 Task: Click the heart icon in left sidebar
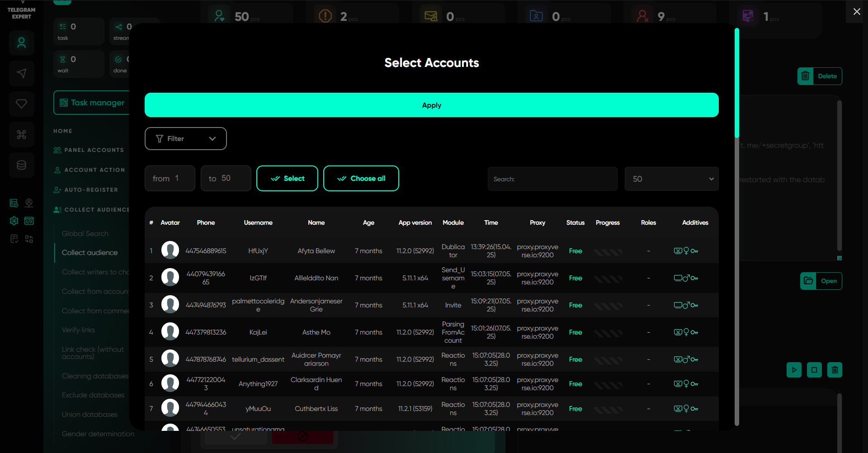tap(21, 104)
